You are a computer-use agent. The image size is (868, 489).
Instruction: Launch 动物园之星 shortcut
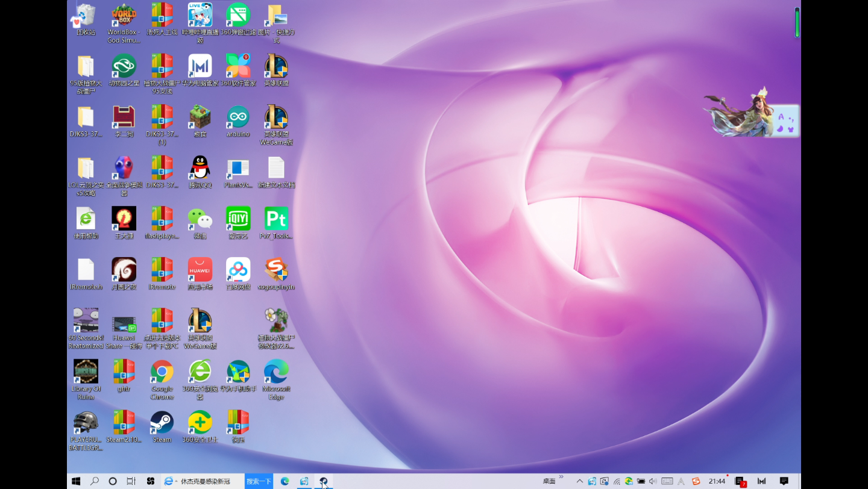click(x=124, y=70)
